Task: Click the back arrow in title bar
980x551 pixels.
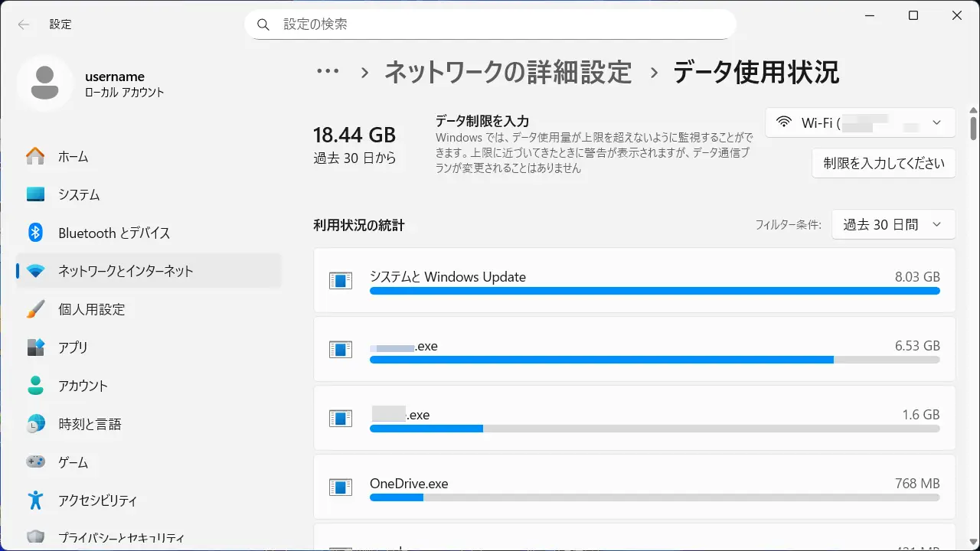Action: [x=24, y=24]
